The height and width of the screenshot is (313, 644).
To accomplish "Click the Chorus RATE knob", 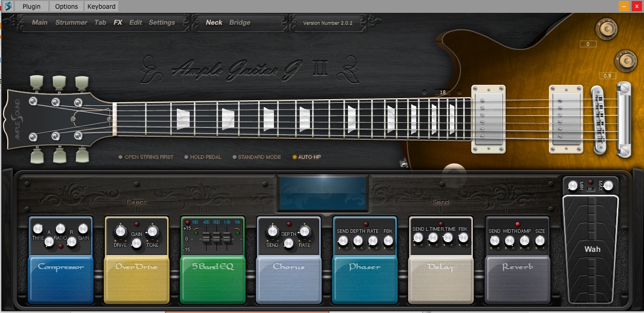I will click(305, 232).
